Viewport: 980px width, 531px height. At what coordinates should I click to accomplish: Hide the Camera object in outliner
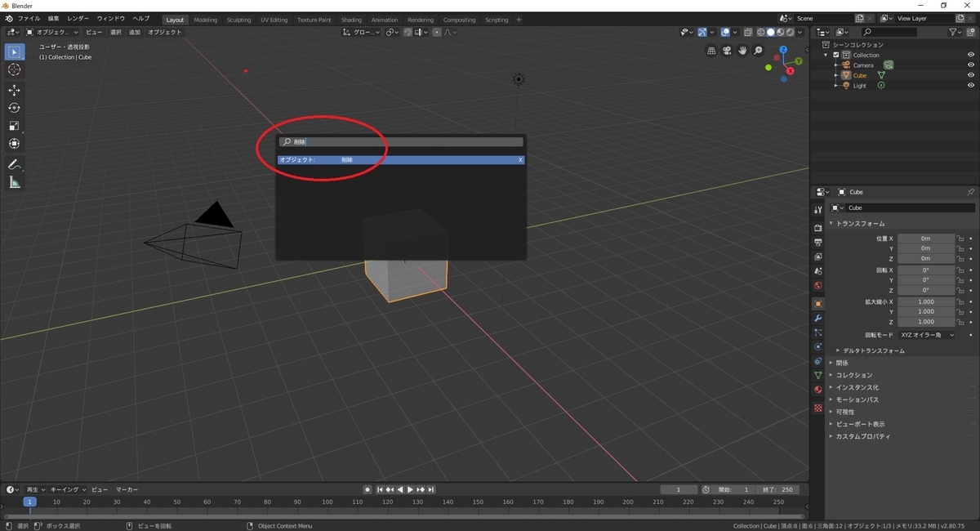(971, 65)
